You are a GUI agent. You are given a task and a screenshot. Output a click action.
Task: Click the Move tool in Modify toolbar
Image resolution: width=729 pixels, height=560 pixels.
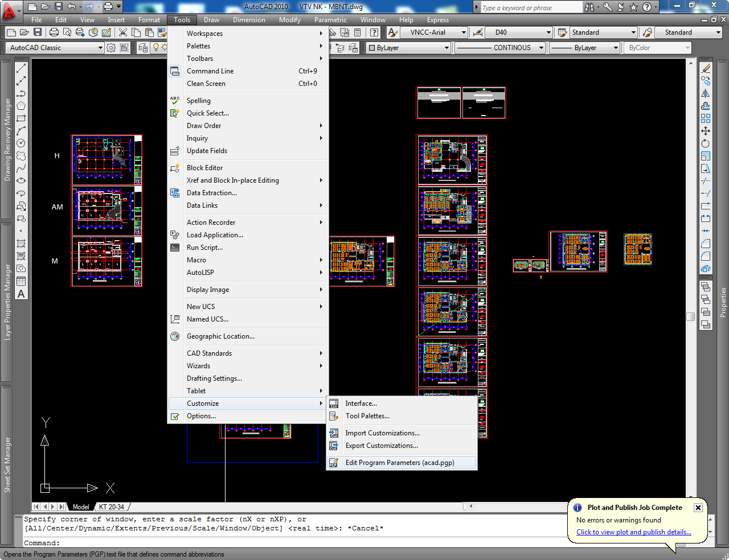[706, 131]
